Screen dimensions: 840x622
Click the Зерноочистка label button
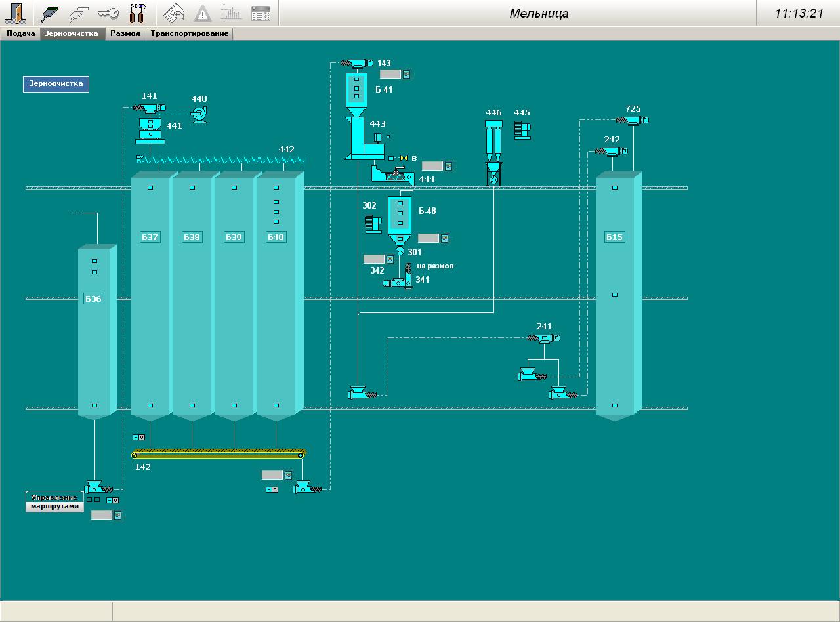(56, 84)
